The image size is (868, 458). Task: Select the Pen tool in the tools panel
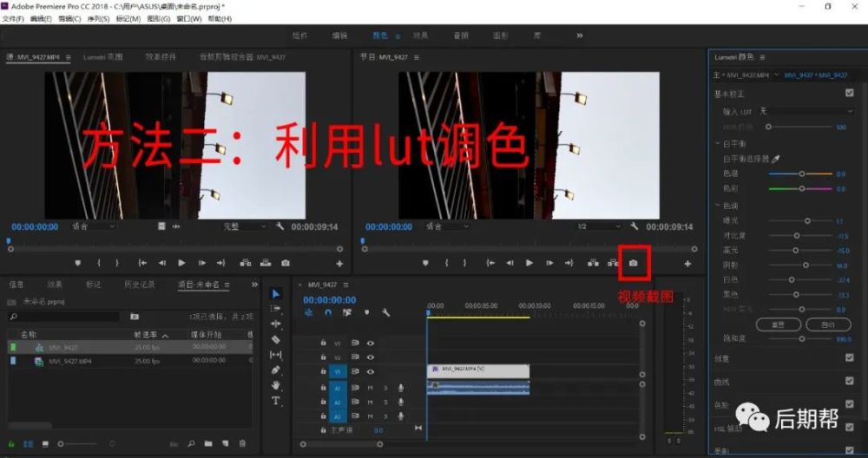(276, 370)
